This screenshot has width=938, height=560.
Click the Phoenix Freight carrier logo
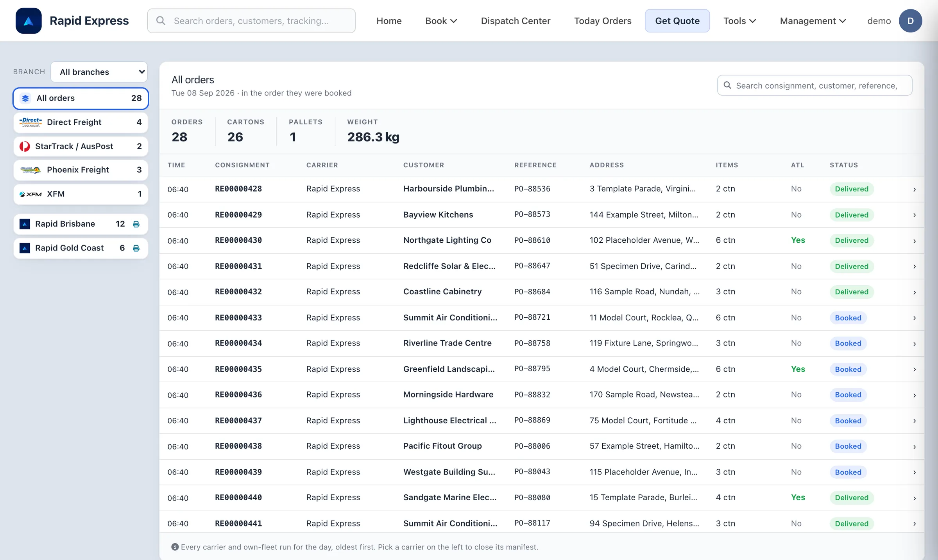tap(30, 170)
